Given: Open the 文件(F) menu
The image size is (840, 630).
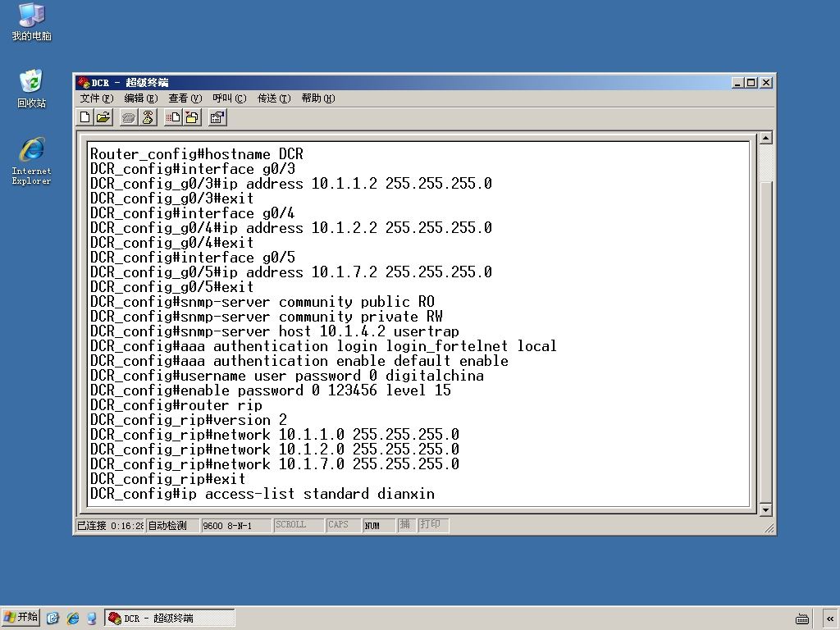Looking at the screenshot, I should point(97,98).
